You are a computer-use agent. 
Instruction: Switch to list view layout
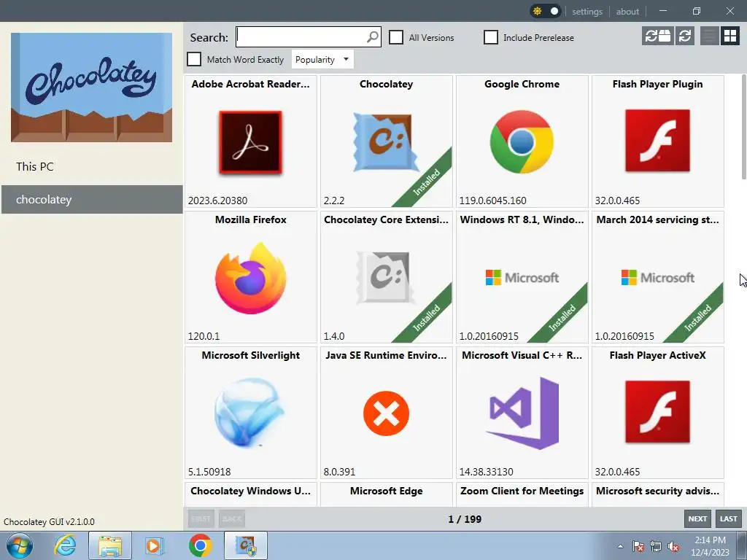point(709,36)
